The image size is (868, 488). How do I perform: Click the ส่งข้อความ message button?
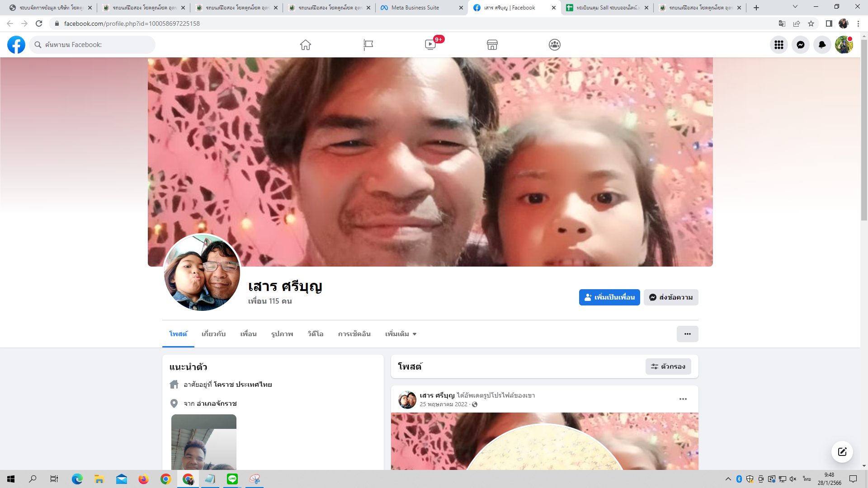coord(671,297)
